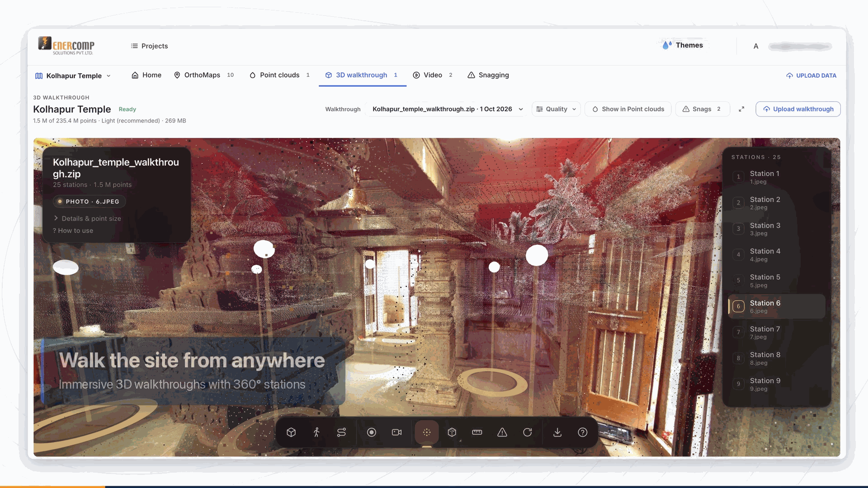
Task: Switch to the OrthoMaps tab
Action: [x=204, y=75]
